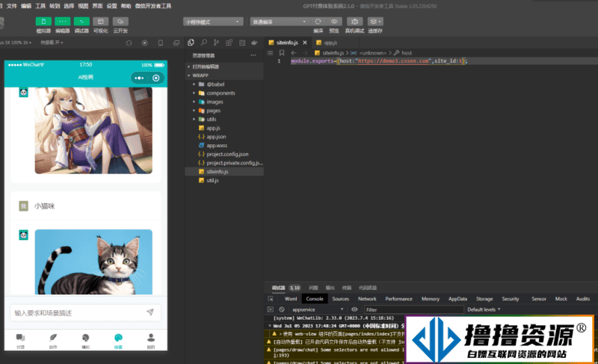Image resolution: width=598 pixels, height=364 pixels.
Task: Collapse the WXAPP project root
Action: (200, 75)
